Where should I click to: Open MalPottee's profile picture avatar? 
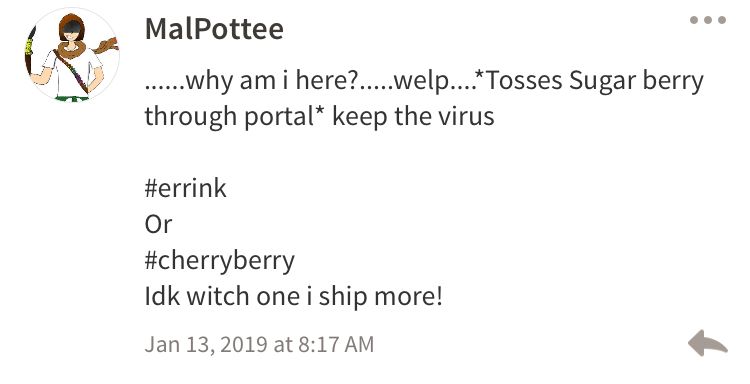tap(72, 54)
